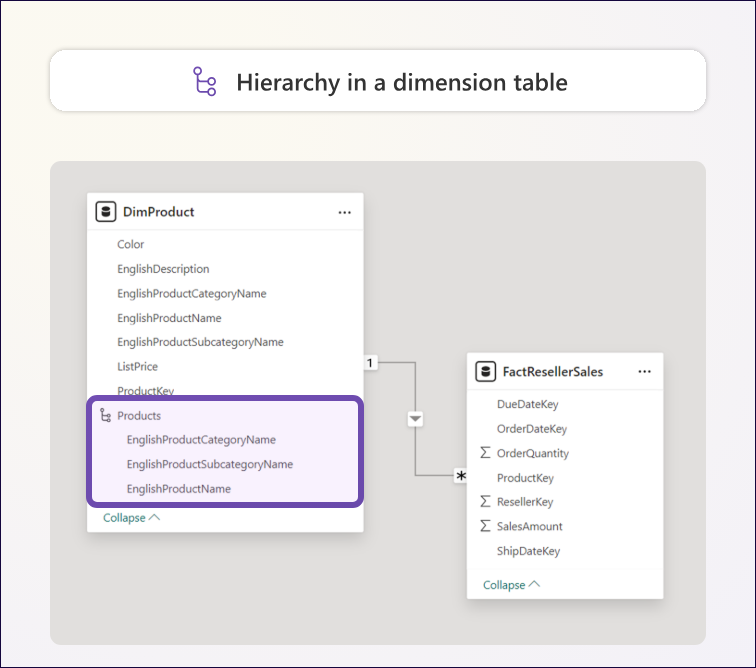Viewport: 756px width, 668px height.
Task: Select the last EnglishProductName hierarchy level
Action: [x=178, y=489]
